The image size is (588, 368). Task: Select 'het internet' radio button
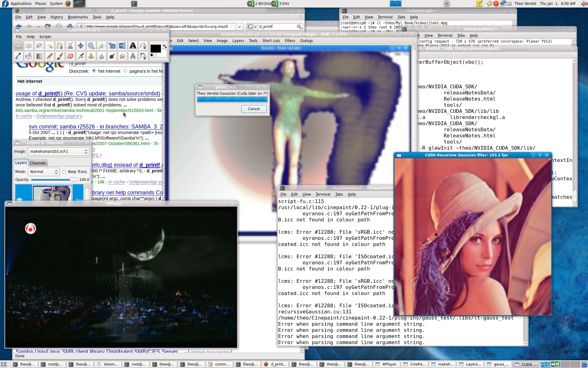[94, 71]
